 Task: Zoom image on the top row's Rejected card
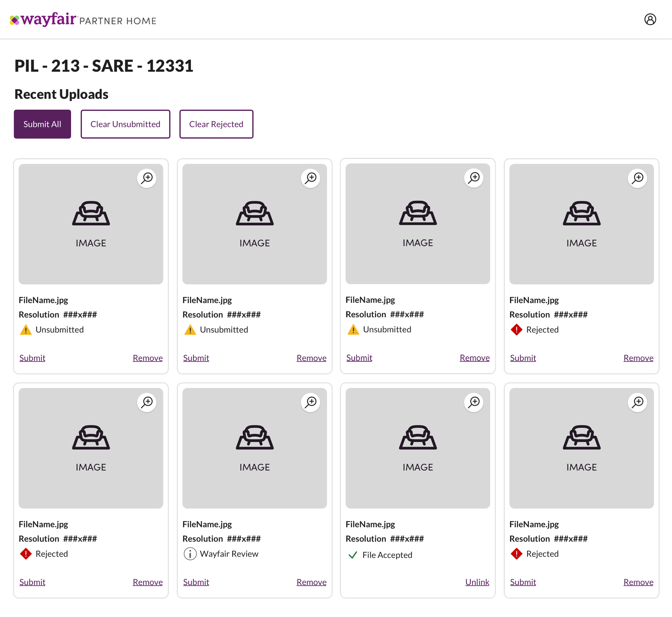637,178
